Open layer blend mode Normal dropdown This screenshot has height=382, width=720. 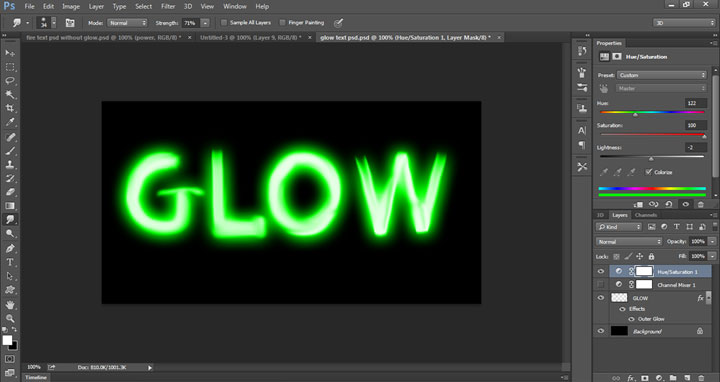click(629, 242)
